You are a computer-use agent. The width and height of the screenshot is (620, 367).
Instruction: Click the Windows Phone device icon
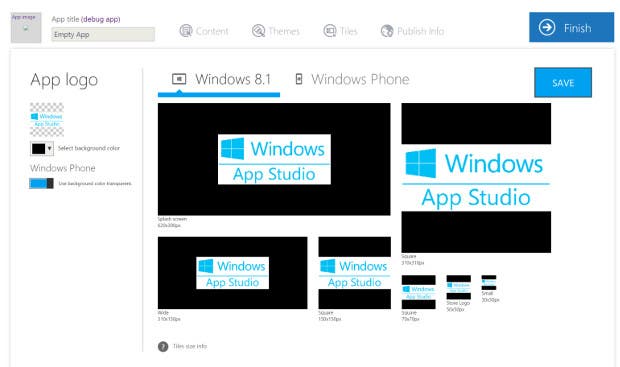299,79
